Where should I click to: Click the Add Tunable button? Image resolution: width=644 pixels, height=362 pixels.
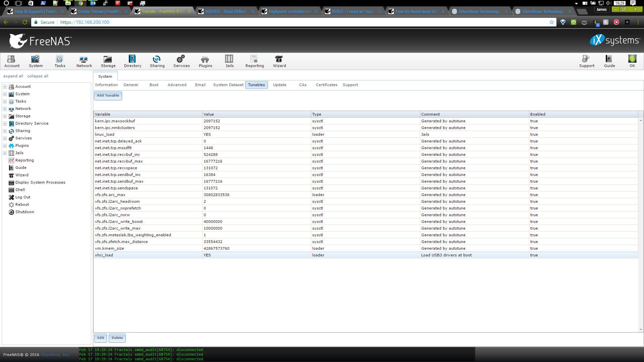coord(108,96)
